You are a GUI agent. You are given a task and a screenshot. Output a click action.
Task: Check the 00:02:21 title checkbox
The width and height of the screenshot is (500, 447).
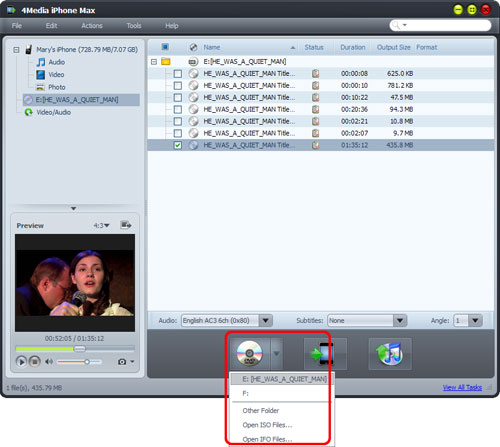178,121
